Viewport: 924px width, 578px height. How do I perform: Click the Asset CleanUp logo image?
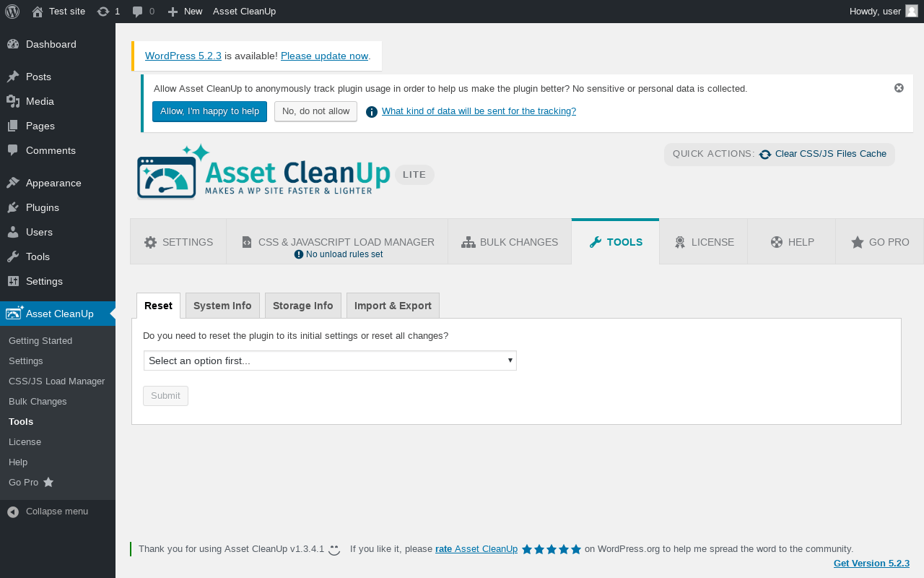tap(264, 172)
